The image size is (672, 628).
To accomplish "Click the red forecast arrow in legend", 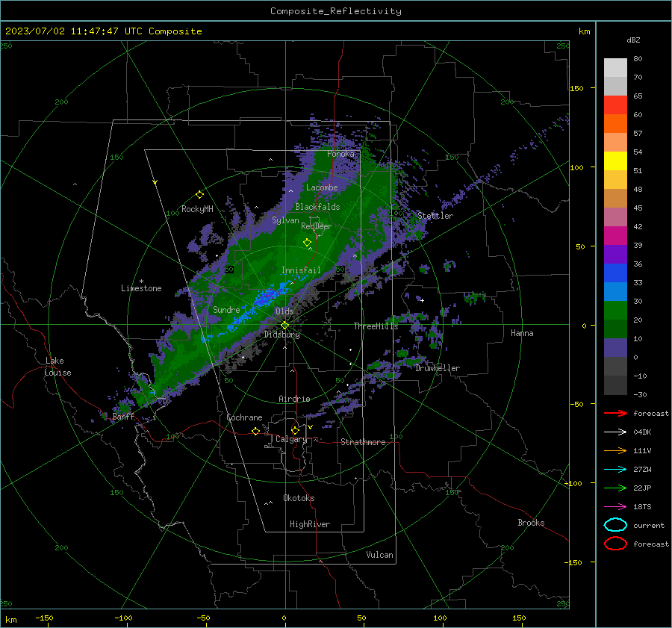I will point(615,413).
